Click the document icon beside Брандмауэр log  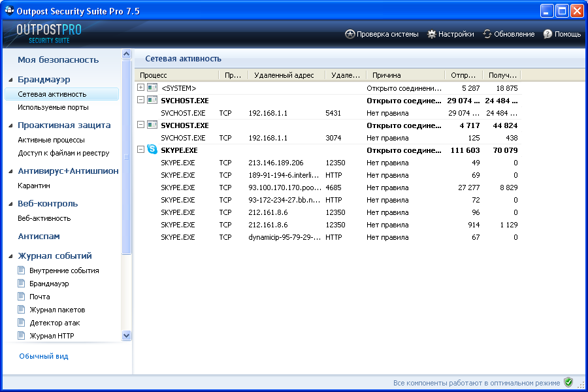(22, 283)
